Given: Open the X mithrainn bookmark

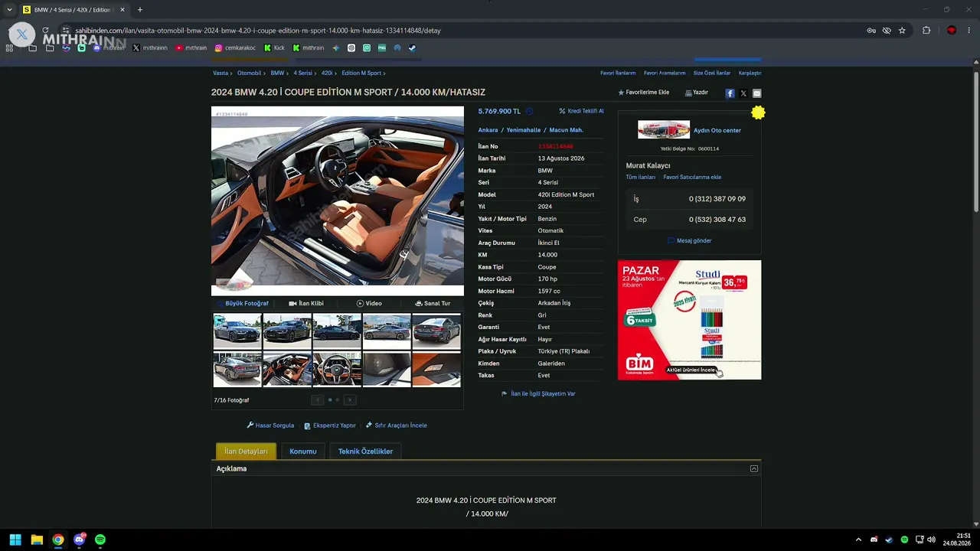Looking at the screenshot, I should point(149,47).
